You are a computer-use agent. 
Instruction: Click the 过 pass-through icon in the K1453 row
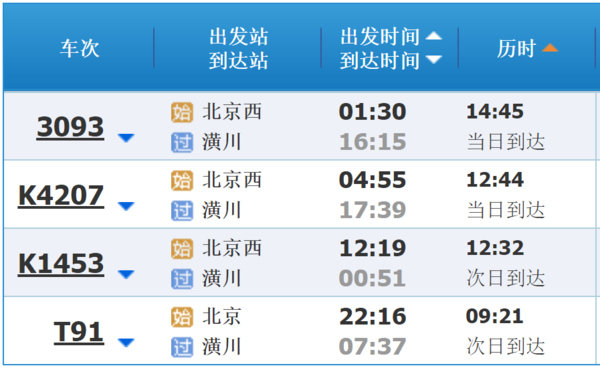tap(182, 279)
